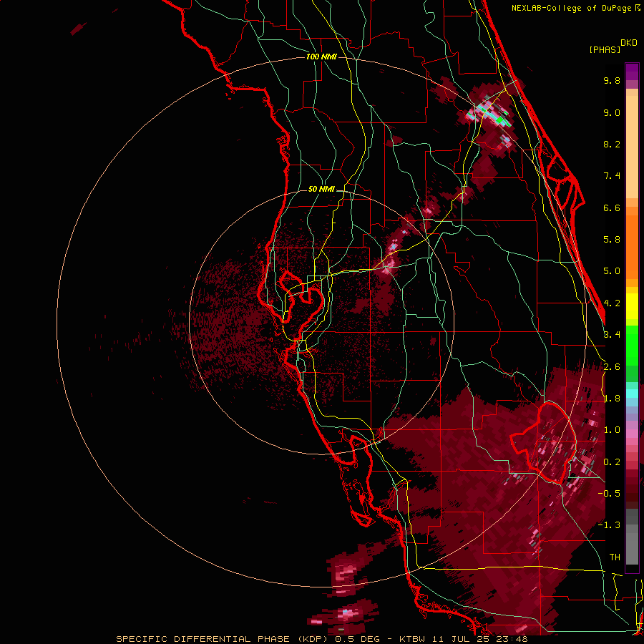644x644 pixels.
Task: Select the 2.6 value on color scale
Action: [x=612, y=367]
